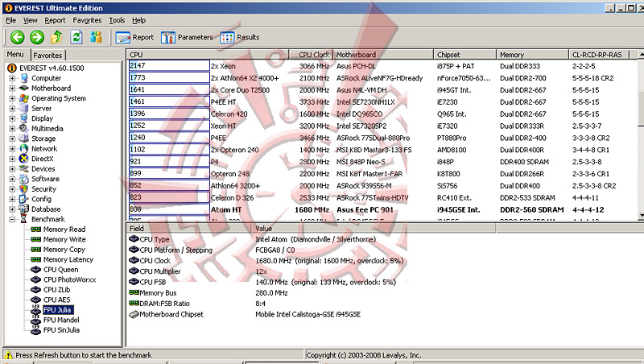
Task: Select the Security shield icon
Action: point(24,189)
